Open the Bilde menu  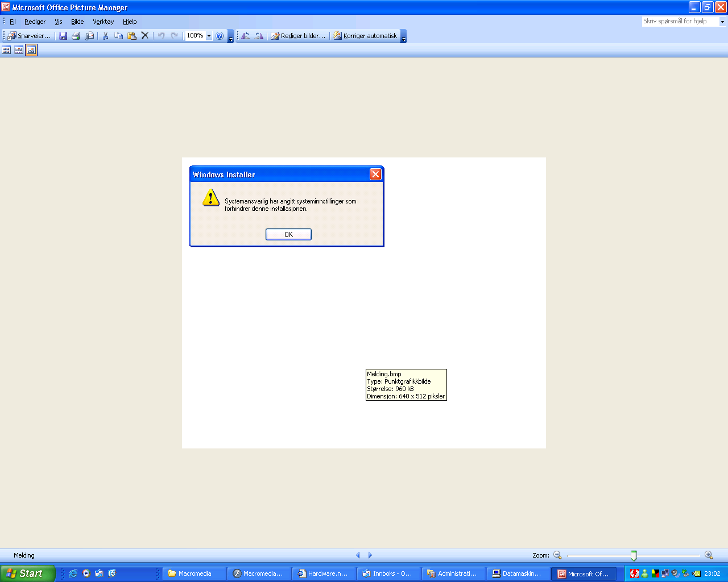tap(77, 22)
